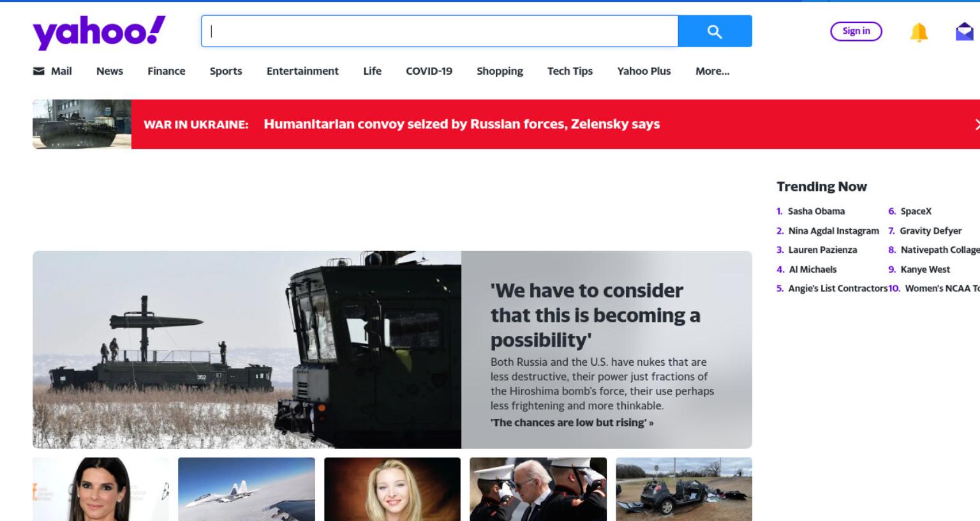Open trending topic Sasha Obama
Viewport: 980px width, 521px height.
816,211
